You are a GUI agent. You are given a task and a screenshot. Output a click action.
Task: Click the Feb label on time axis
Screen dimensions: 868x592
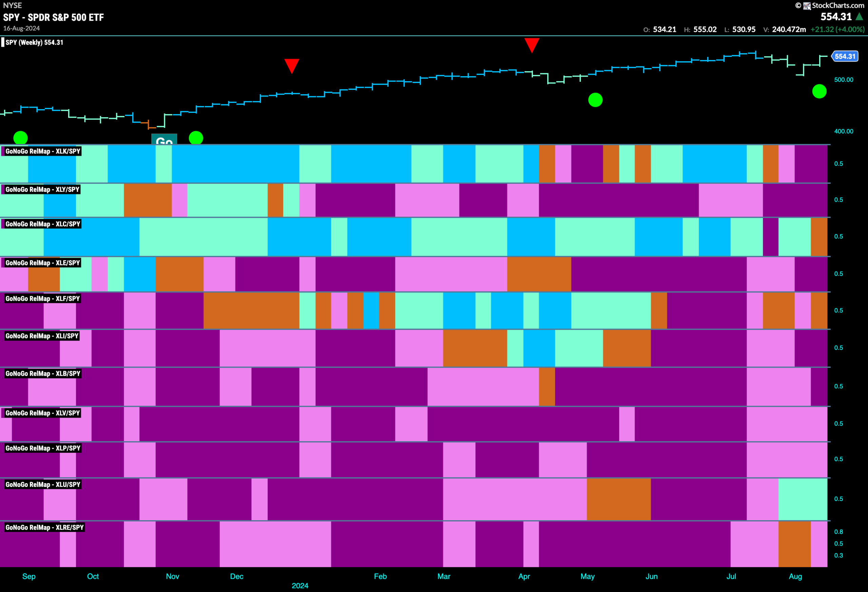380,576
